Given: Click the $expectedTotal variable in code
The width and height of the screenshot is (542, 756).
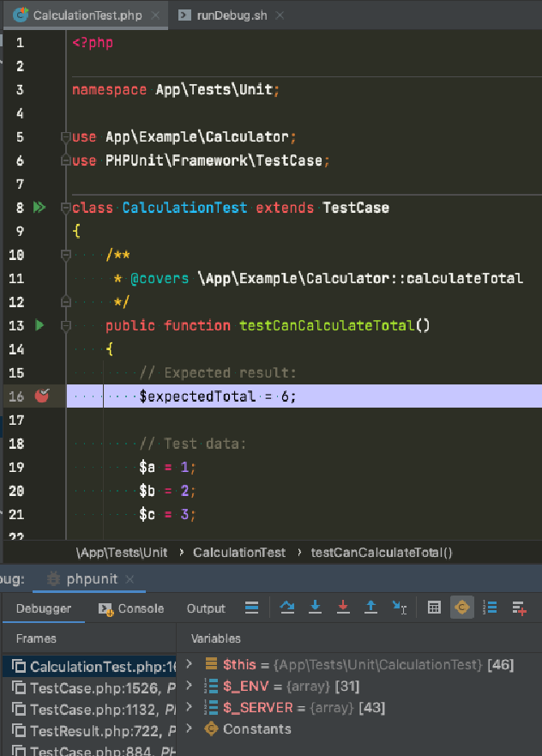Looking at the screenshot, I should point(197,396).
